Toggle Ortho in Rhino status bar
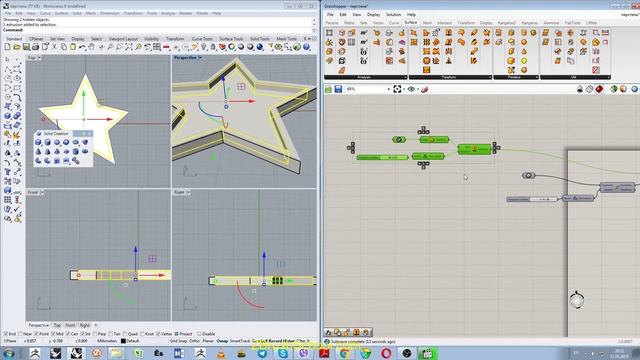 click(195, 341)
